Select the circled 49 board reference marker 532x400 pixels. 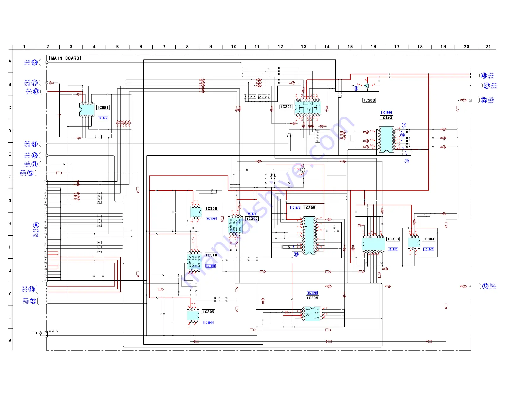(32, 289)
